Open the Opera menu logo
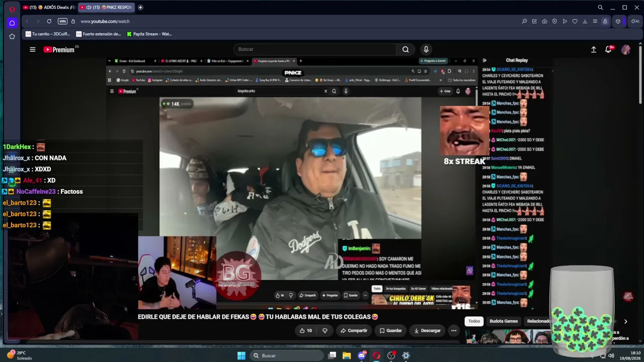The height and width of the screenshot is (362, 644). tap(12, 9)
